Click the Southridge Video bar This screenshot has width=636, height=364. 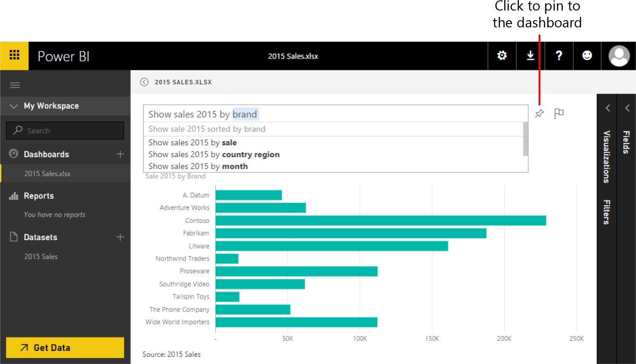click(x=260, y=284)
